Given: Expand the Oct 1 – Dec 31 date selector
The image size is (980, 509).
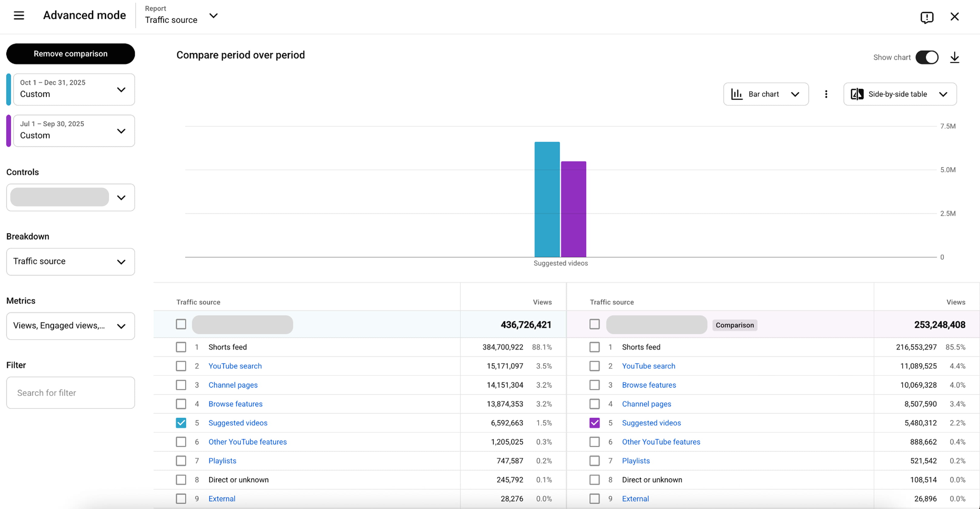Looking at the screenshot, I should pos(121,90).
